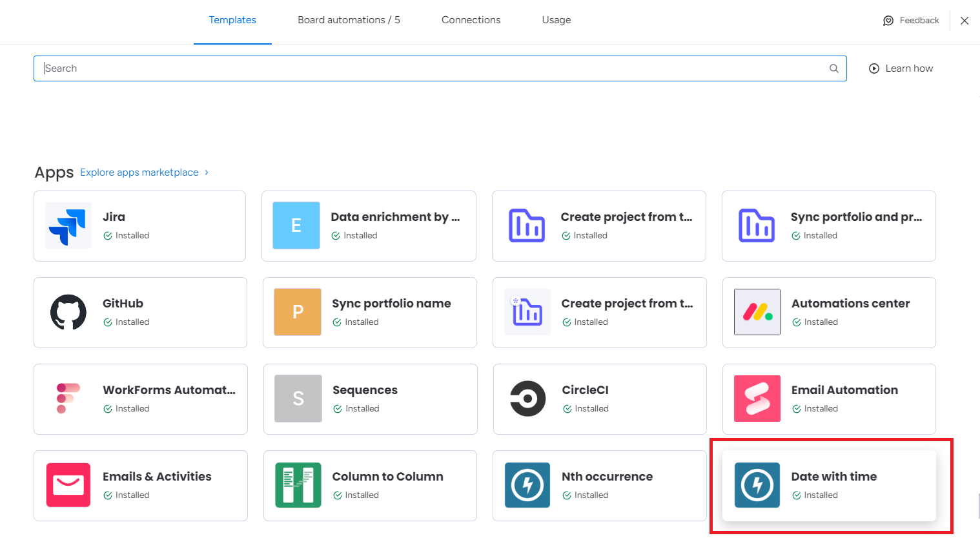Click Installed status under Email Automation
The height and width of the screenshot is (551, 980).
815,409
